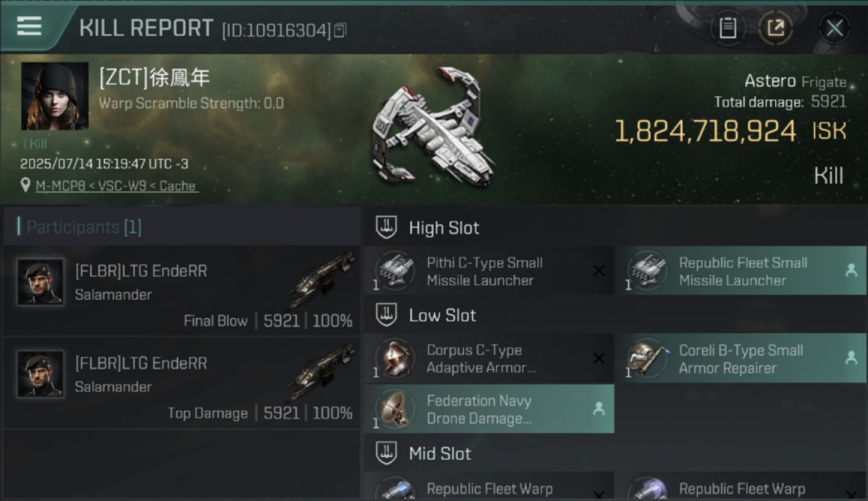Screen dimensions: 868x501
Task: Open victim pilot portrait
Action: (55, 96)
